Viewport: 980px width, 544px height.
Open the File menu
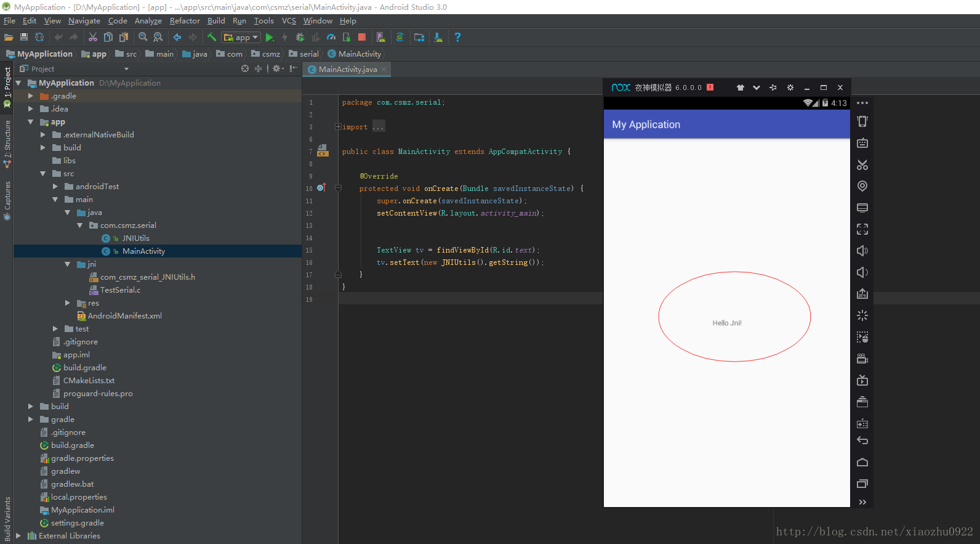point(9,21)
